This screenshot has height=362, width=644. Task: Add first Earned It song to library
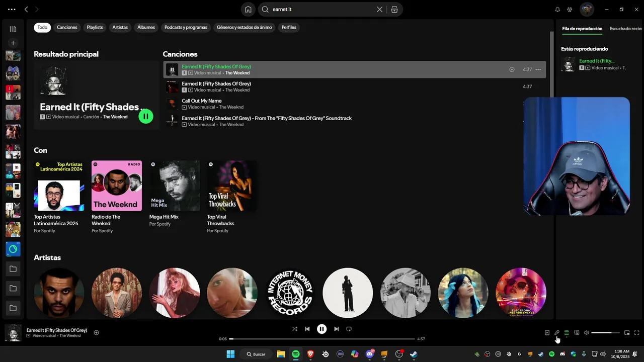512,69
